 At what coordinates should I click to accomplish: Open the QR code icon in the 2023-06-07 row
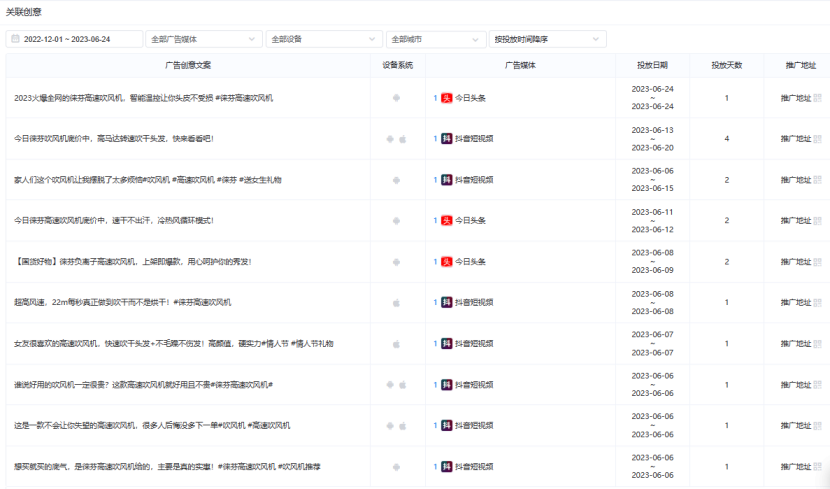[817, 343]
